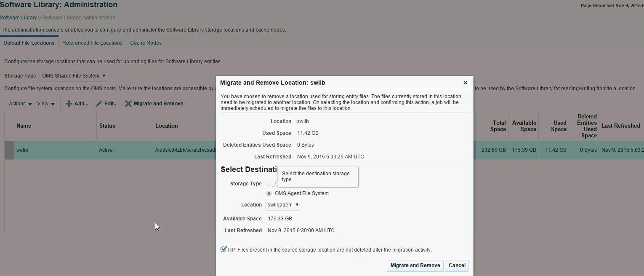
Task: Select the unlabeled first Storage Type radio button
Action: [x=269, y=184]
